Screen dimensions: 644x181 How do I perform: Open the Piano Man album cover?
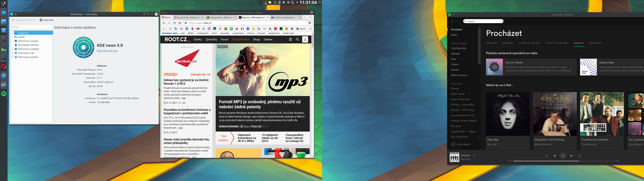click(x=507, y=114)
